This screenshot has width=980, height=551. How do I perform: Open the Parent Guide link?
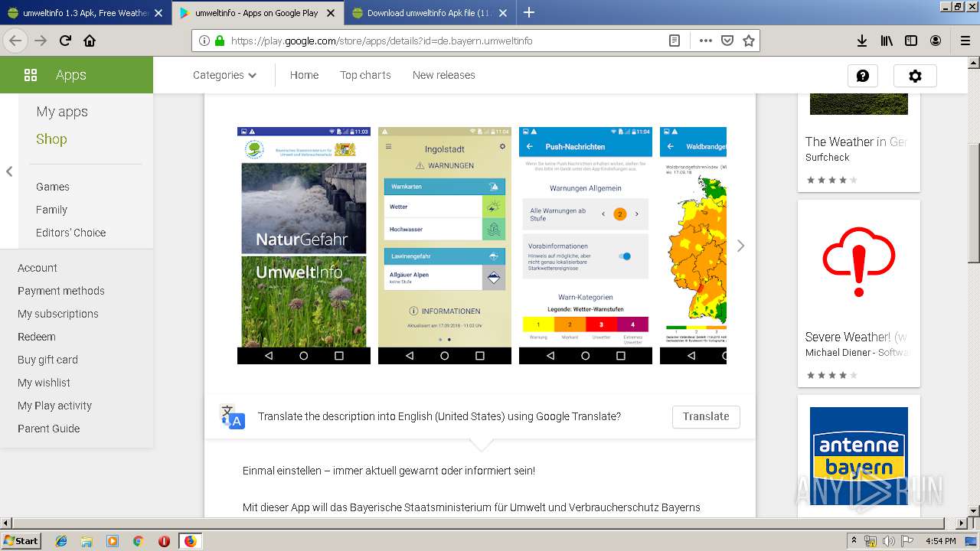[x=49, y=429]
